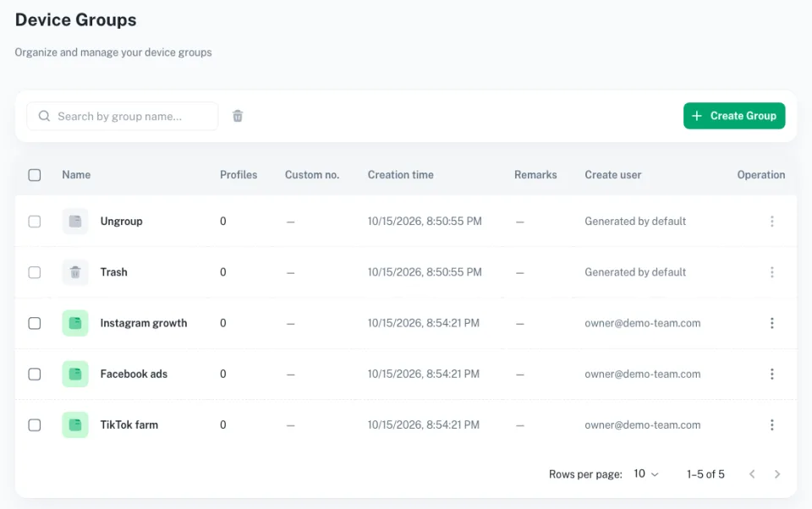Open three-dot menu for Instagram growth
The height and width of the screenshot is (509, 812).
point(771,323)
